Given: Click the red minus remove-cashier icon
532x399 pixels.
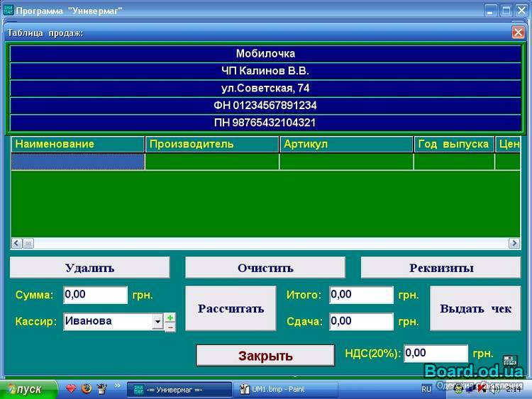Looking at the screenshot, I should (170, 327).
